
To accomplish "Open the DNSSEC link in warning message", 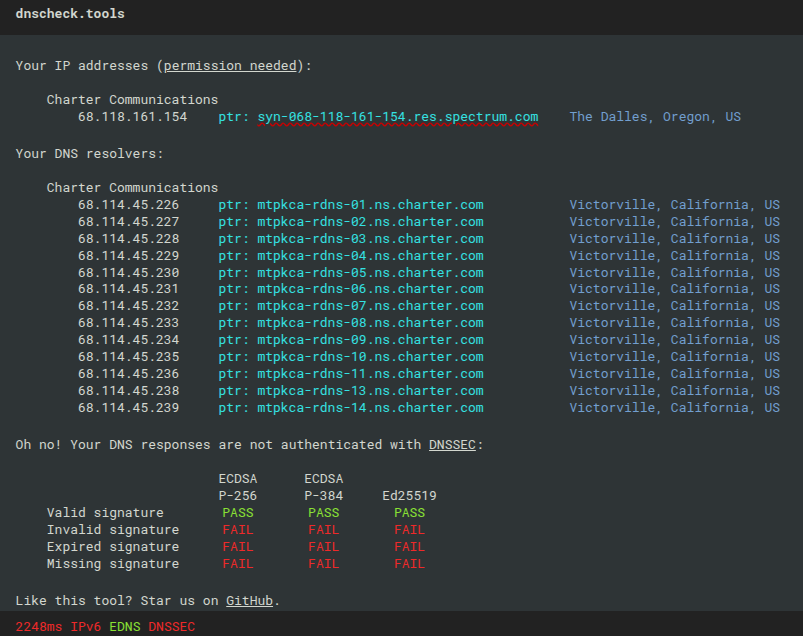I will (452, 444).
